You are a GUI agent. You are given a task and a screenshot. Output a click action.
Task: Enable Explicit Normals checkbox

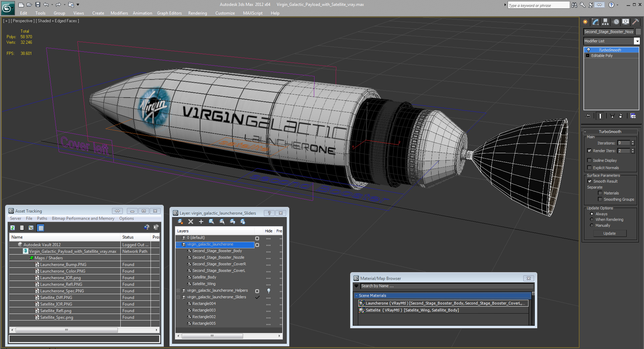589,168
